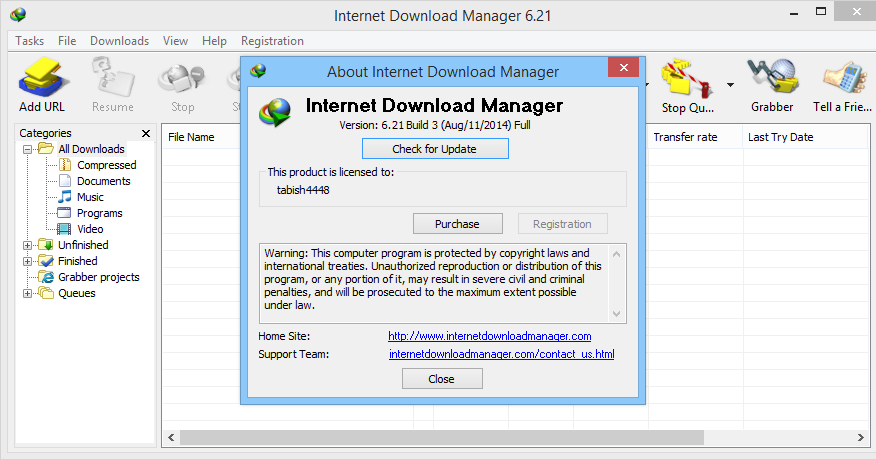Screen dimensions: 876x460
Task: Expand the Queues tree node
Action: click(x=27, y=293)
